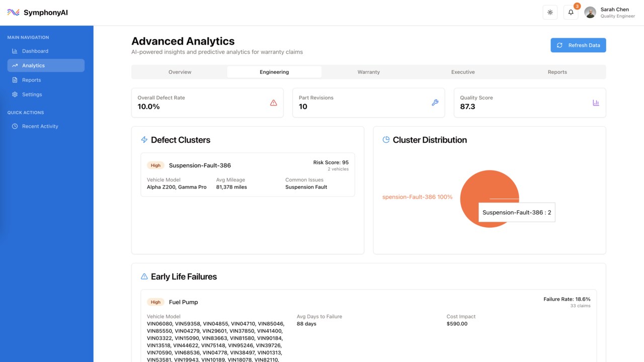
Task: Select the Reports tab in analytics
Action: pyautogui.click(x=557, y=72)
